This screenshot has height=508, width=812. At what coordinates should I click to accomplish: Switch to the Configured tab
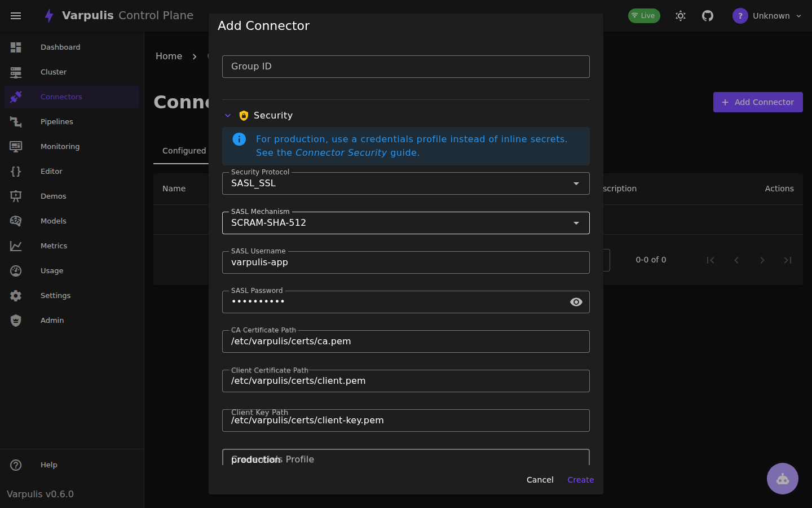pyautogui.click(x=184, y=151)
